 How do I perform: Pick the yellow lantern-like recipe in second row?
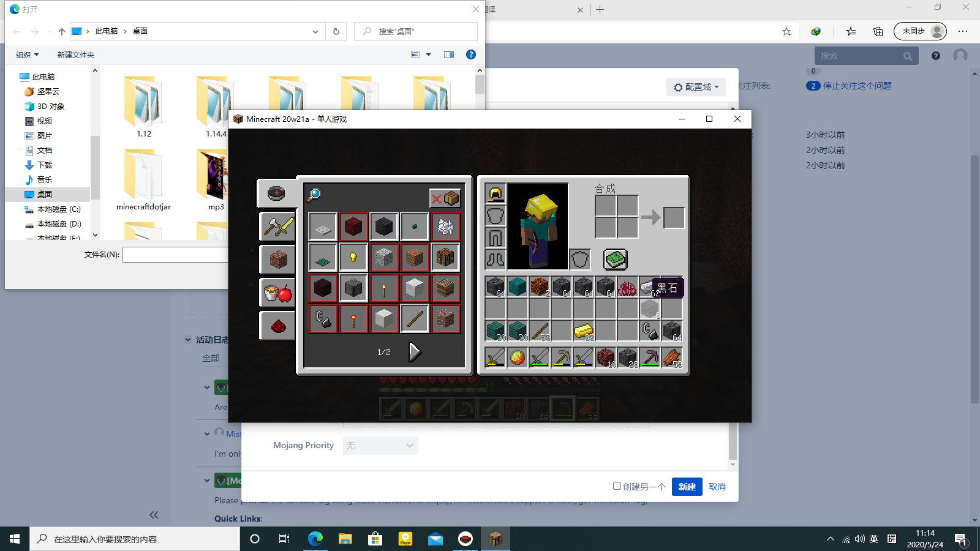[353, 257]
